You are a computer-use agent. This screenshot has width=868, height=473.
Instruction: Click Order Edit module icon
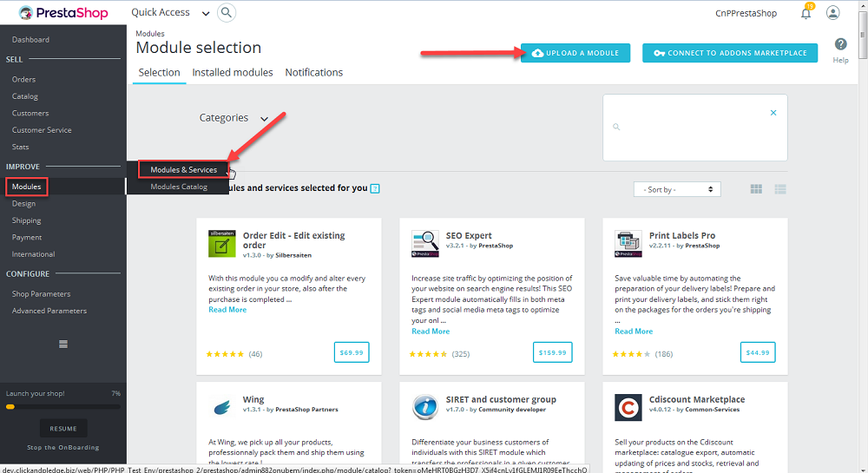click(x=222, y=244)
